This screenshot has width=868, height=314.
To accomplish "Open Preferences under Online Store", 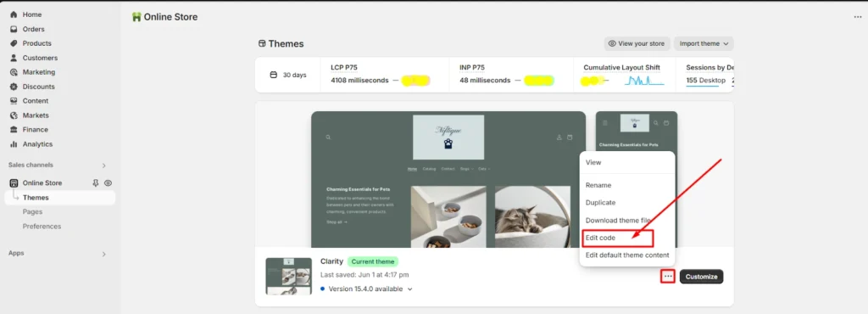I will (42, 226).
